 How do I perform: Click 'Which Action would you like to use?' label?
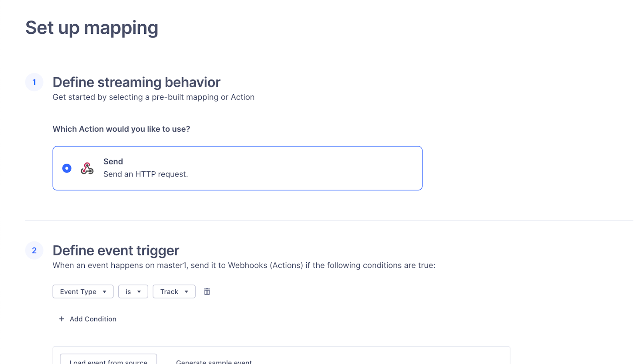click(121, 129)
